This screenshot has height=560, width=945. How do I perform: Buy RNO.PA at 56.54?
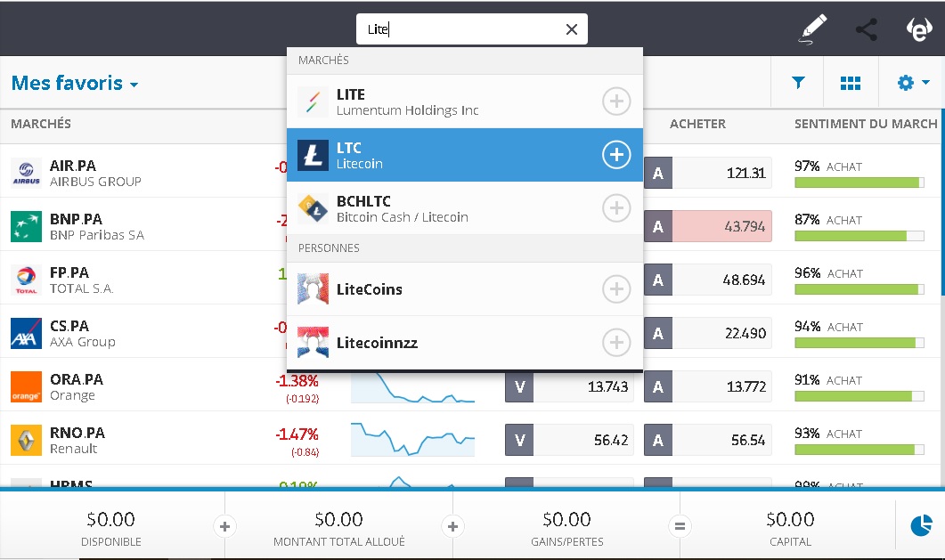707,440
